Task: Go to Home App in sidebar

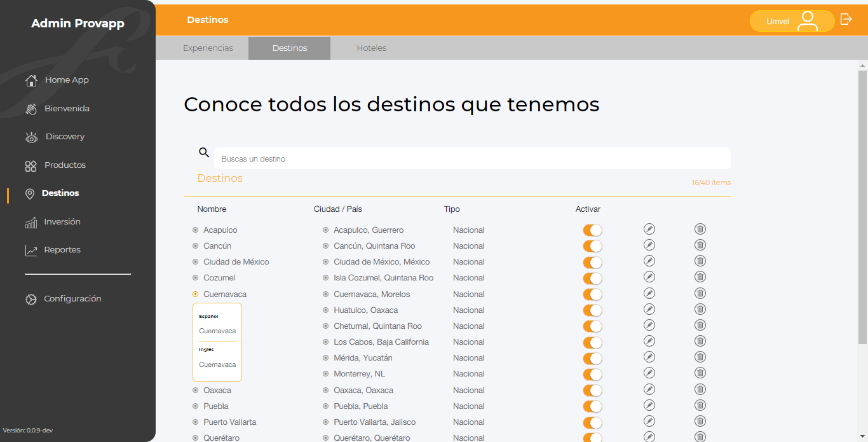Action: [67, 80]
